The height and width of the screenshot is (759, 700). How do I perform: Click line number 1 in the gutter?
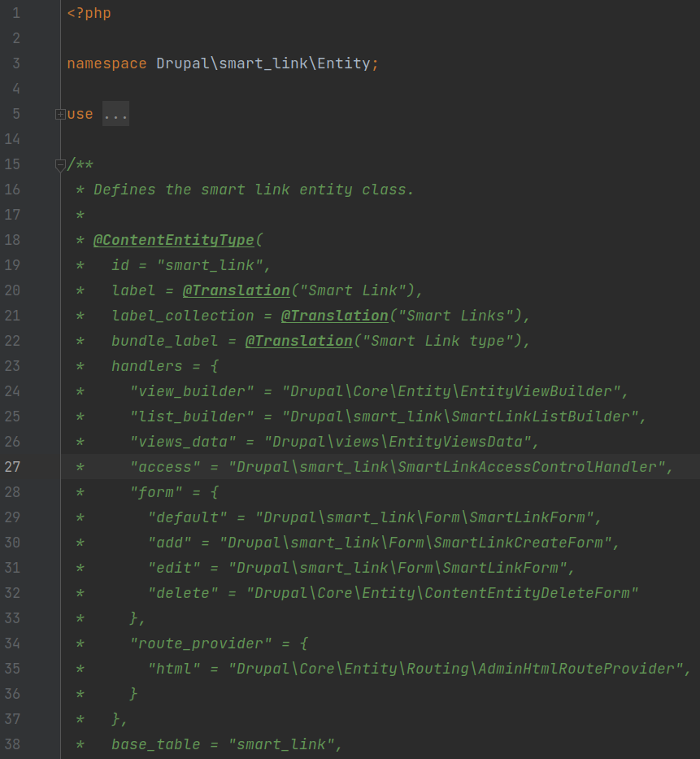(x=15, y=14)
